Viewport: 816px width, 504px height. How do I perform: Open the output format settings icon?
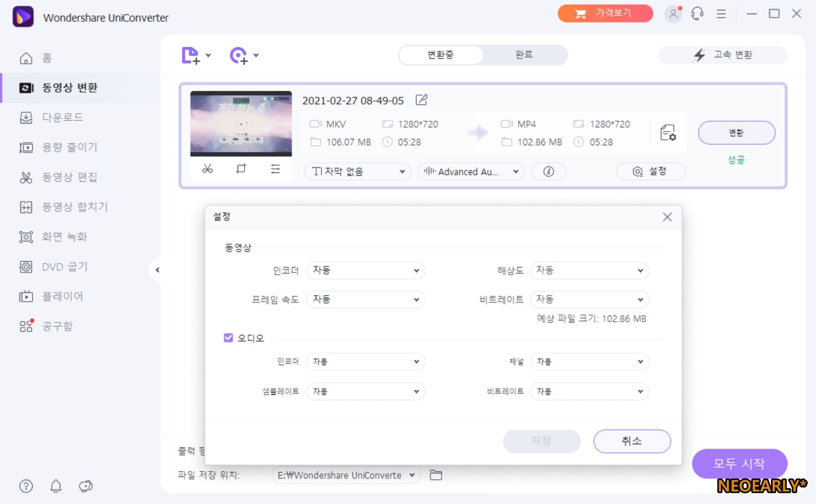tap(668, 133)
